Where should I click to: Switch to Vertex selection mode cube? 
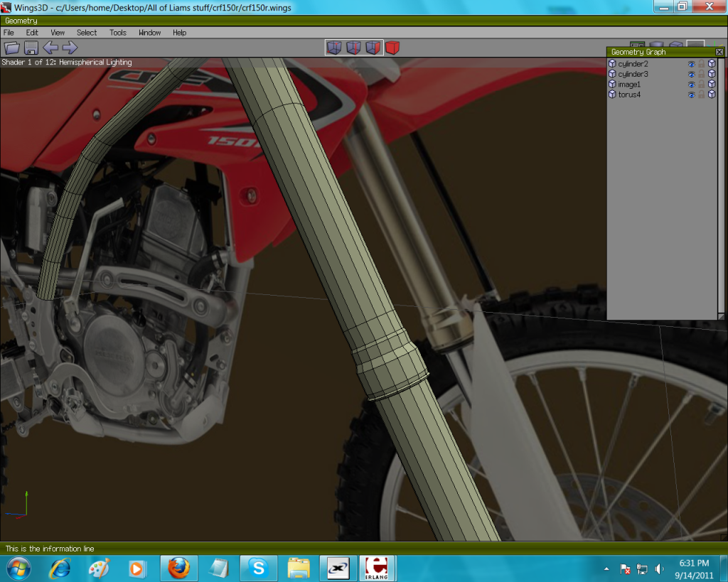tap(334, 48)
